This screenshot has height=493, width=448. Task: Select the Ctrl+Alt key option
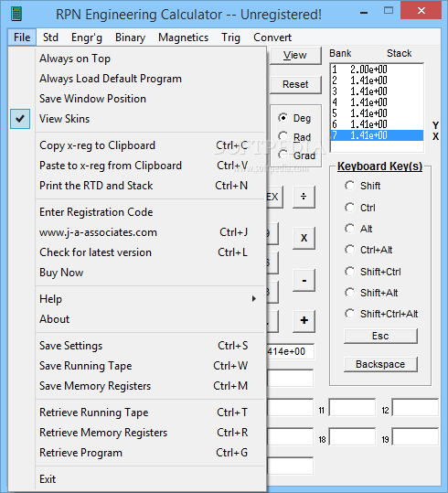pos(368,250)
